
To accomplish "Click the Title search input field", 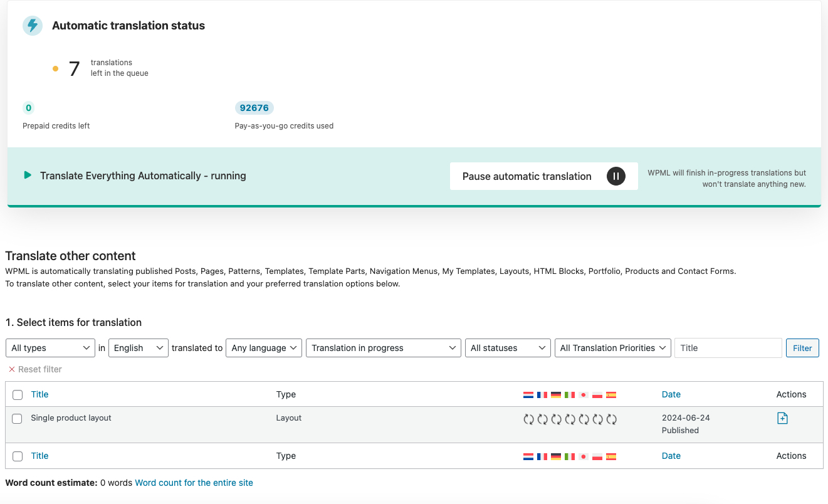I will tap(728, 348).
